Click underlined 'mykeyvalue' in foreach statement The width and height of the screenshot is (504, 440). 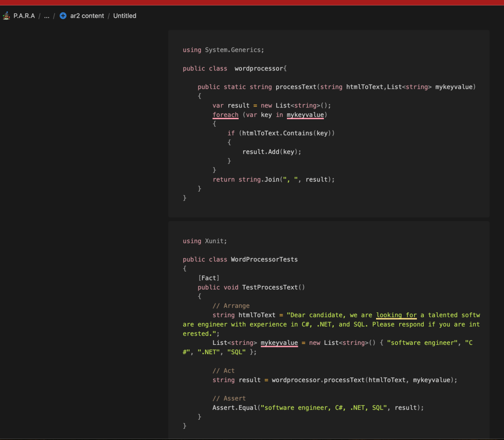[305, 115]
